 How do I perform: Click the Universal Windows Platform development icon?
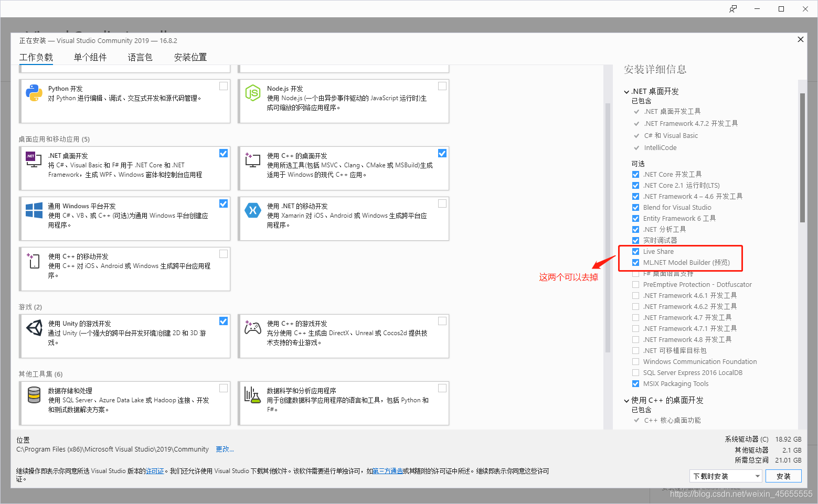click(34, 210)
